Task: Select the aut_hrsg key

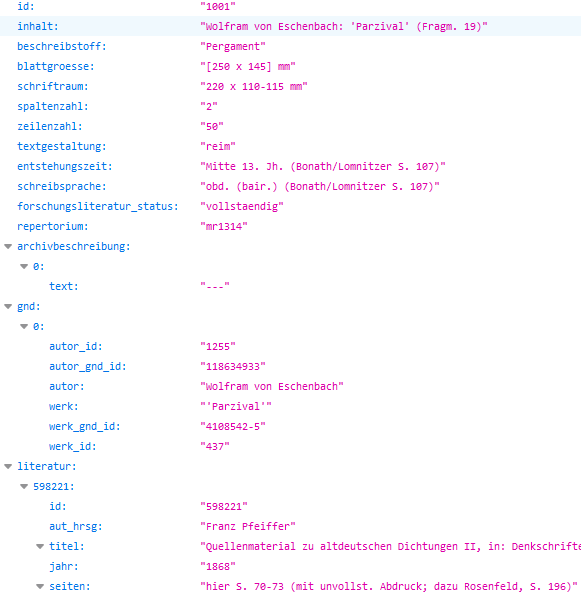Action: click(76, 527)
